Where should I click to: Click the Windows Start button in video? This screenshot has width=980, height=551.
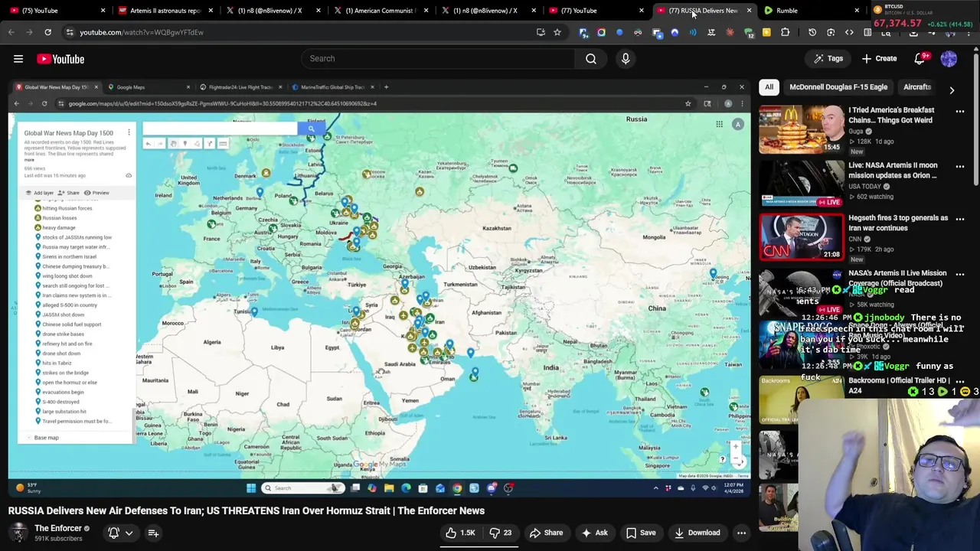pos(250,488)
